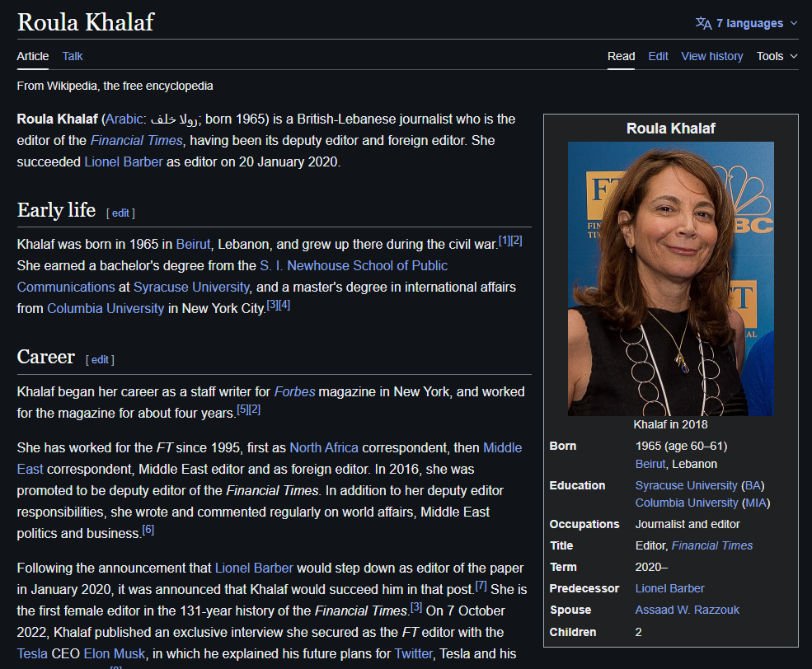Open Lionel Barber link in Career section
The width and height of the screenshot is (812, 669).
click(254, 568)
